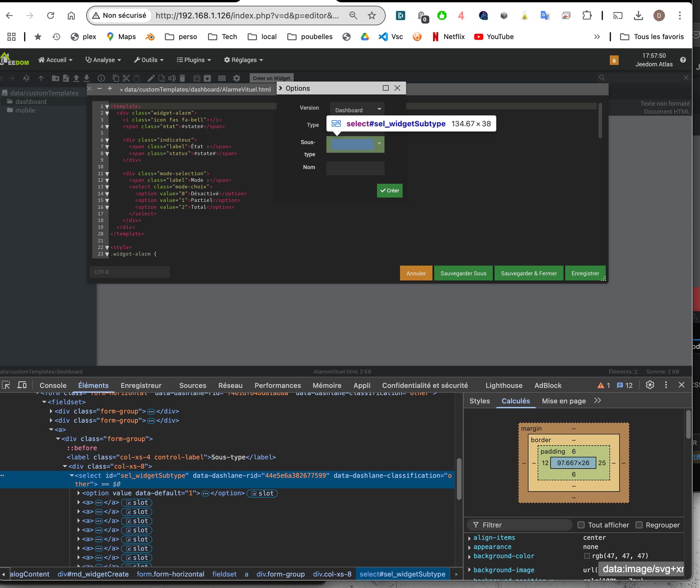This screenshot has width=700, height=588.
Task: Expand the align-items computed property
Action: 470,538
